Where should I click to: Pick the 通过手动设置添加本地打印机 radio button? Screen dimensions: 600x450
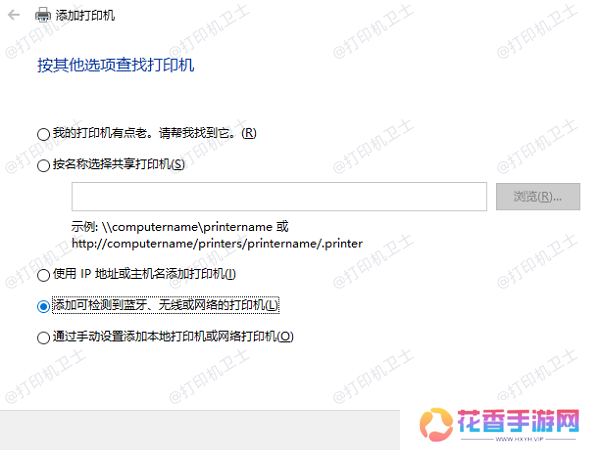pos(44,338)
